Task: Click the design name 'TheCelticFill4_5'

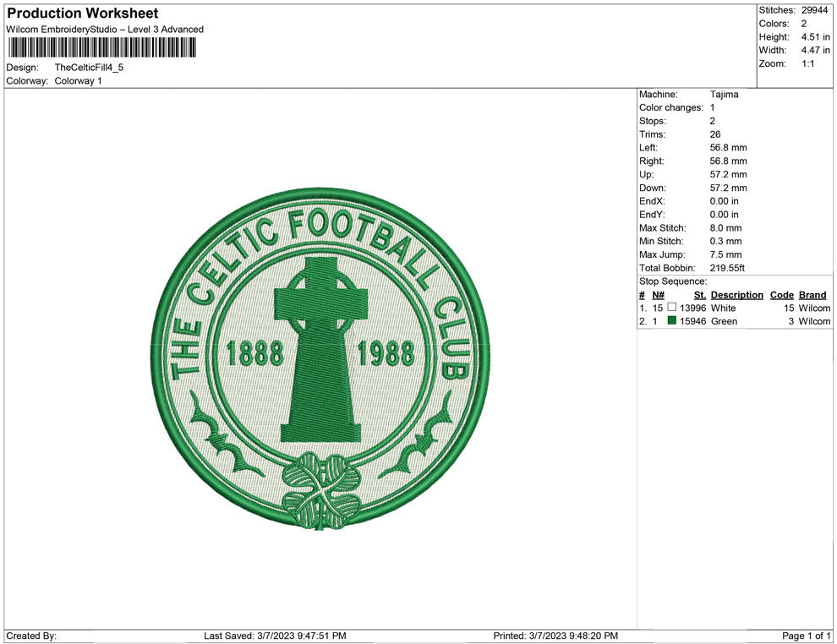Action: (89, 68)
